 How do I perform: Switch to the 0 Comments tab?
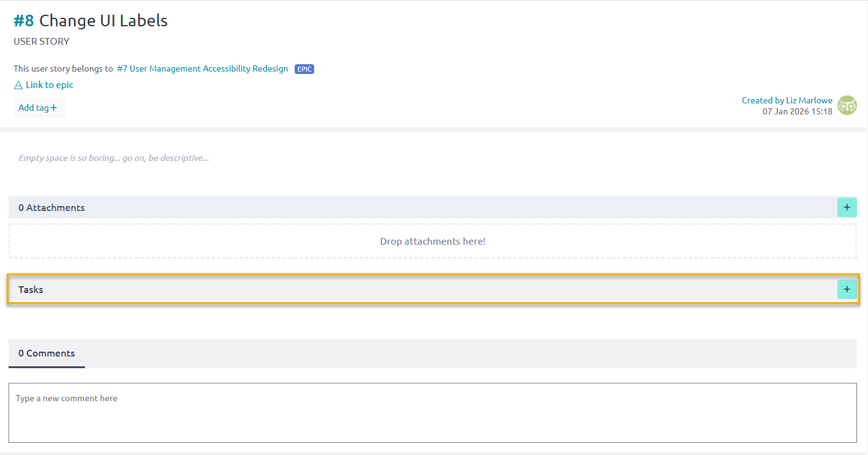46,353
